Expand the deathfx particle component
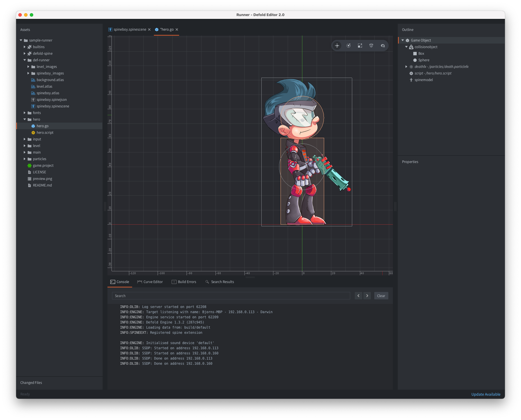 point(406,66)
